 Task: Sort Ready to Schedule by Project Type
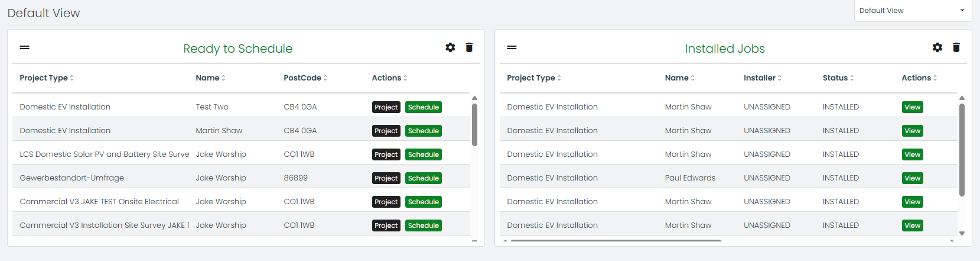click(x=47, y=78)
